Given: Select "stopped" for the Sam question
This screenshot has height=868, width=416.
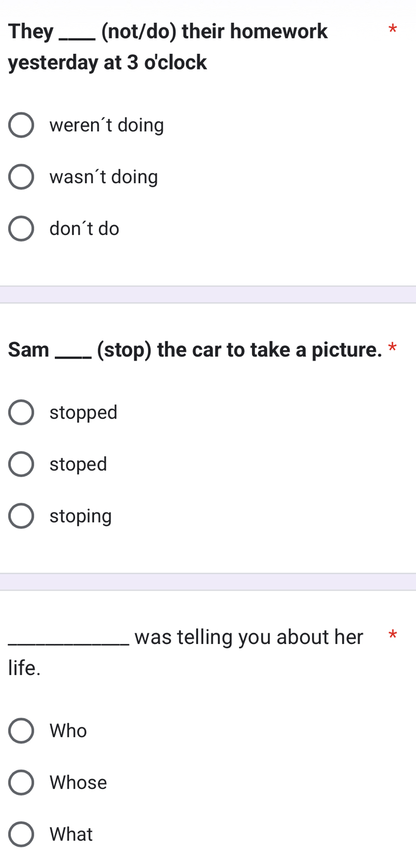Looking at the screenshot, I should [x=21, y=412].
